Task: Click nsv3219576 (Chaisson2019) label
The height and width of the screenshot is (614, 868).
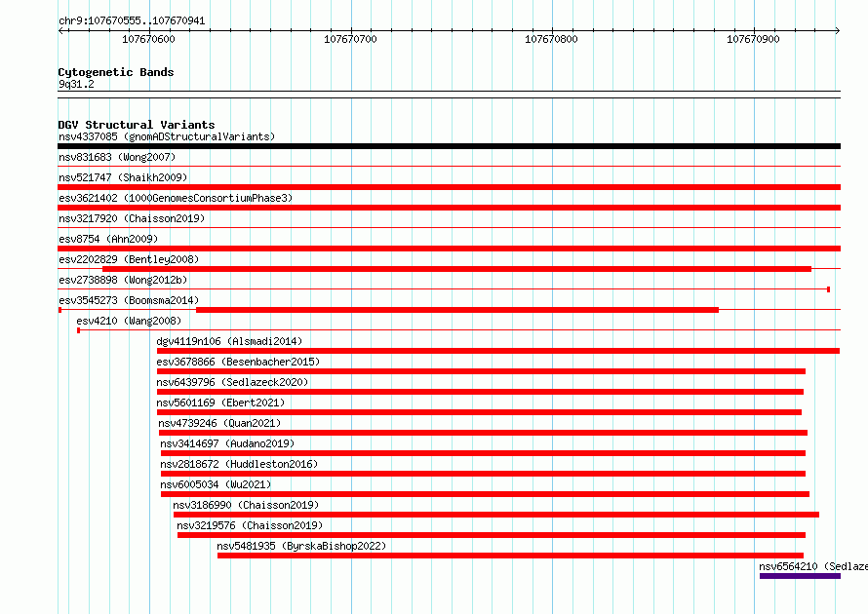Action: 250,525
